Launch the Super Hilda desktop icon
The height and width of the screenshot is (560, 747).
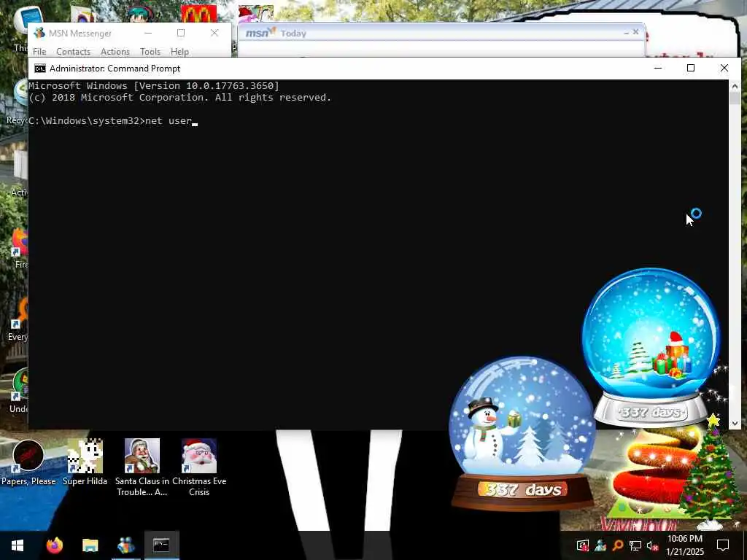85,462
